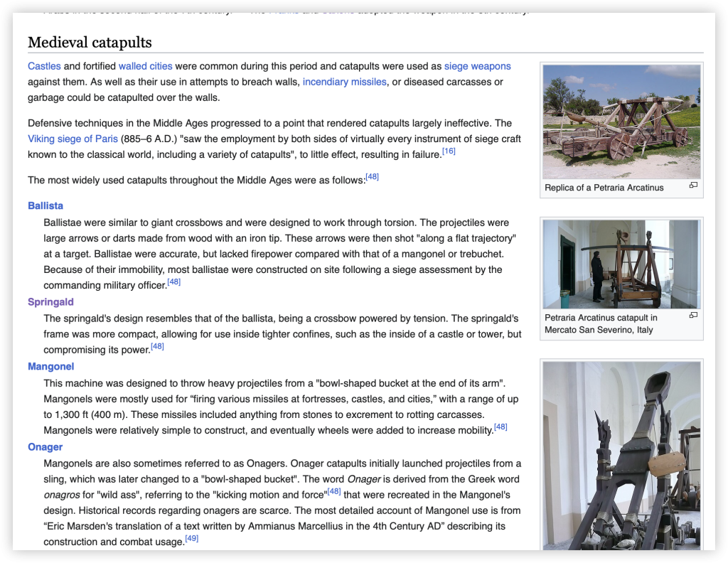Open the Mercato San Severino catapult photo

pos(621,264)
